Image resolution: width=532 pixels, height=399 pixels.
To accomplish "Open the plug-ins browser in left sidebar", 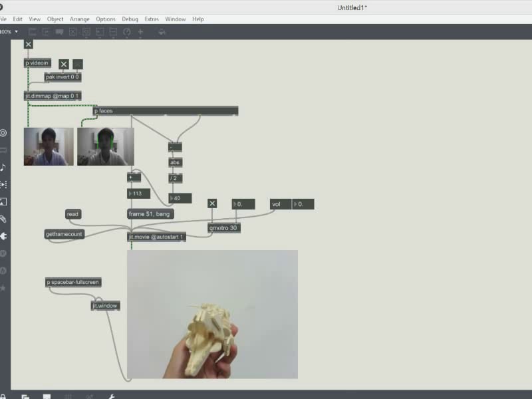I will tap(3, 236).
